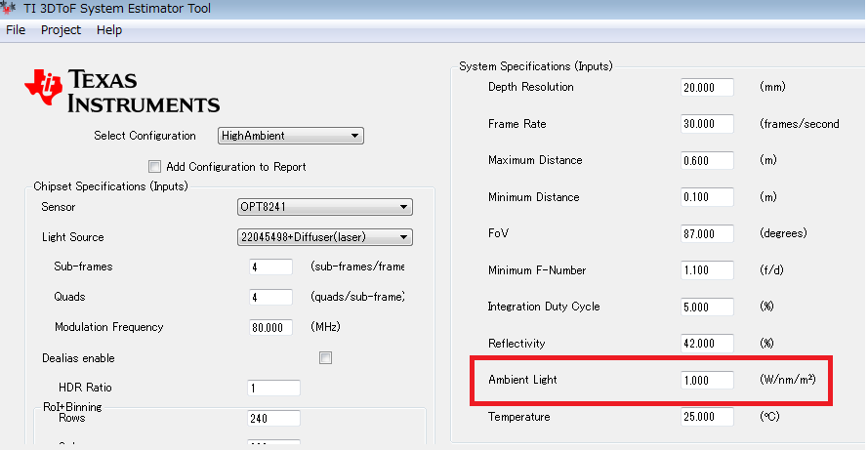The image size is (868, 451).
Task: Click the Minimum F-Number field 1.100
Action: pos(707,270)
